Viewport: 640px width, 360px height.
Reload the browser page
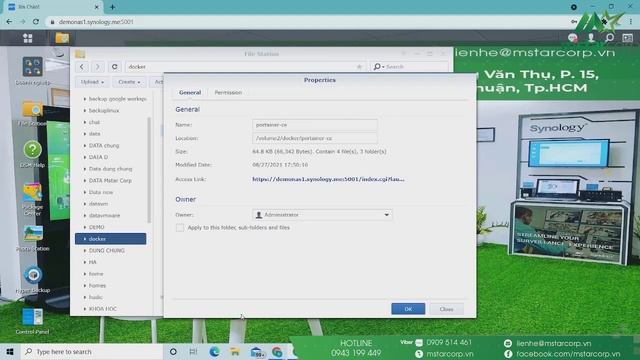coord(36,22)
